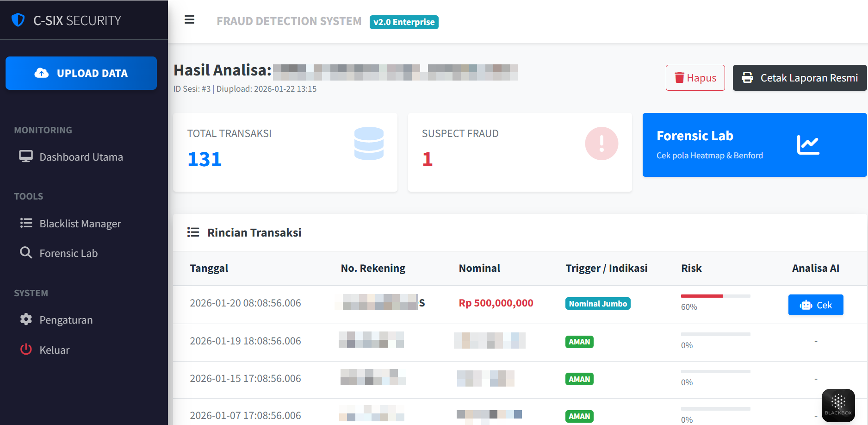Select the Dashboard Utama monitor icon

26,156
